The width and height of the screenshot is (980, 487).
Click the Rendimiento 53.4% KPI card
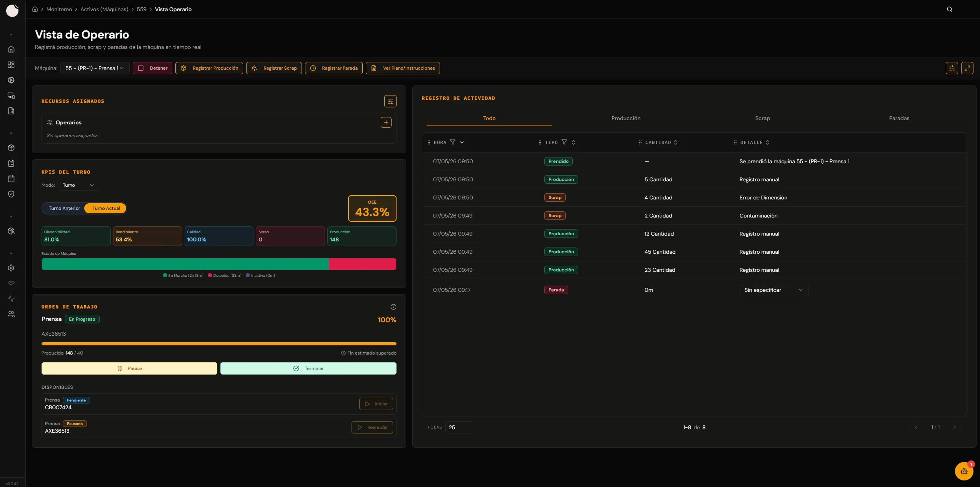click(x=147, y=236)
